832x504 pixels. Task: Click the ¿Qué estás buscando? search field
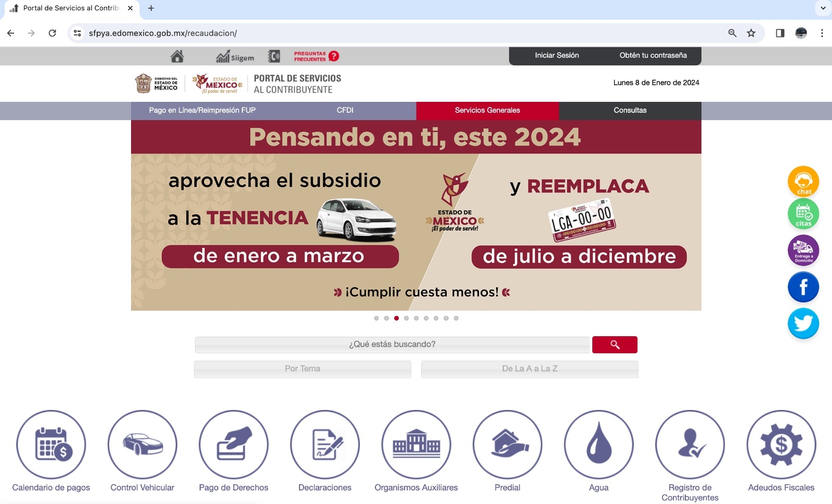point(392,344)
